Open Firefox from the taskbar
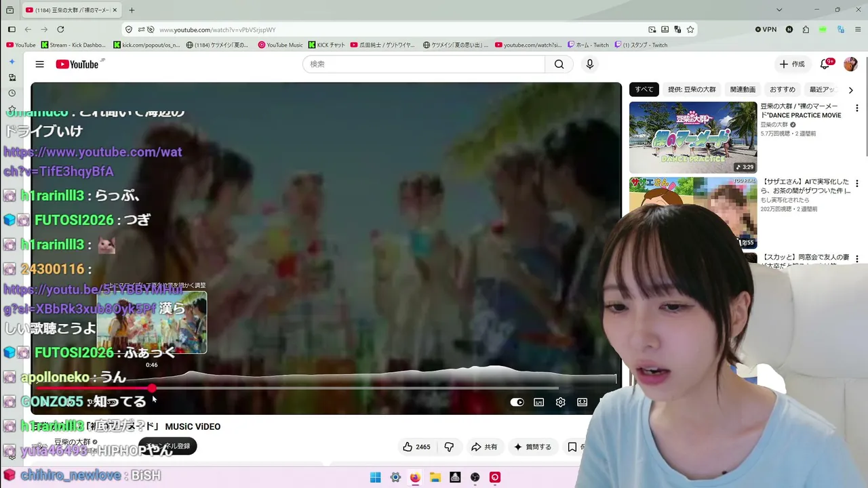The height and width of the screenshot is (488, 868). [415, 478]
